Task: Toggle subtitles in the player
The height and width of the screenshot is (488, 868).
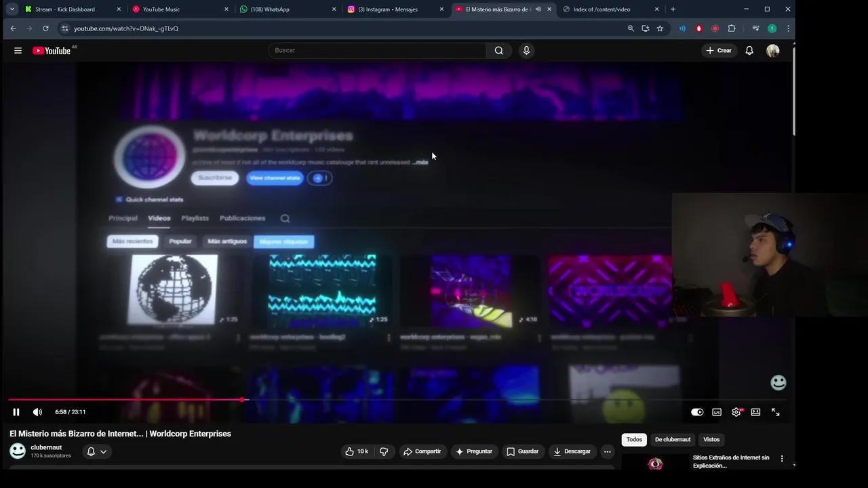Action: point(717,412)
